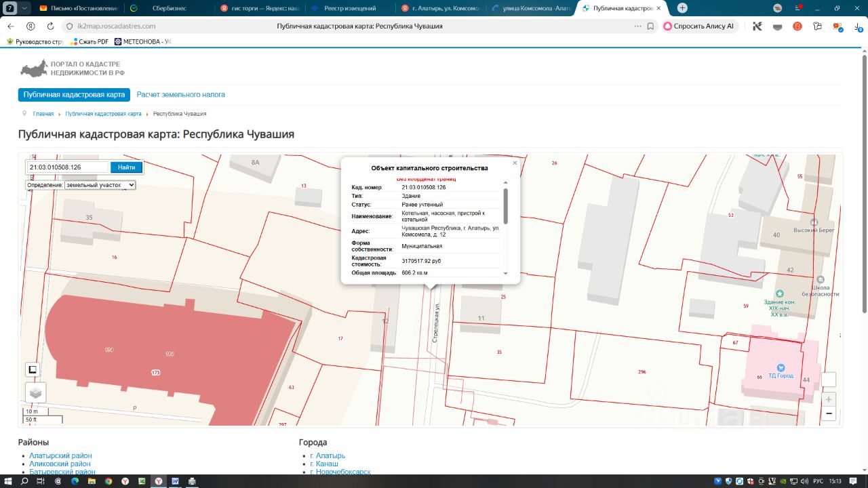Open the map layers icon
The height and width of the screenshot is (488, 868).
(x=36, y=392)
